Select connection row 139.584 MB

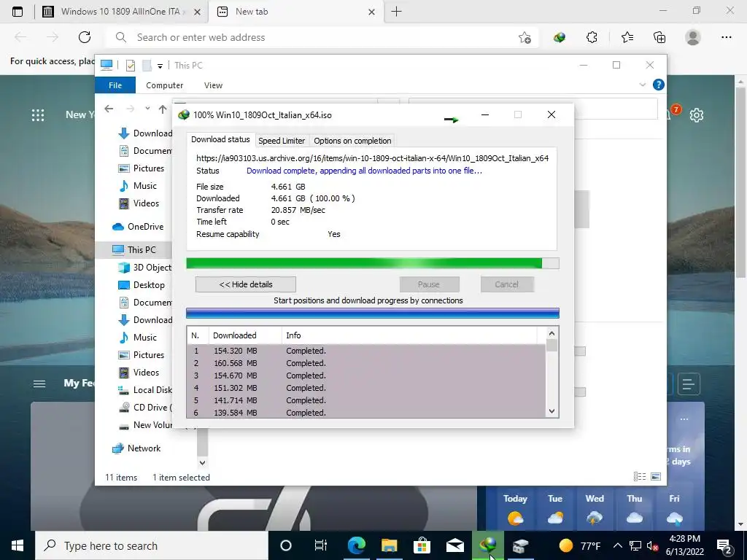coord(366,413)
